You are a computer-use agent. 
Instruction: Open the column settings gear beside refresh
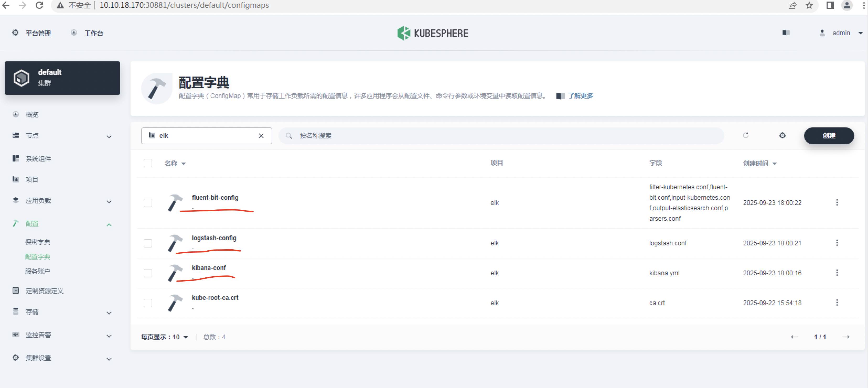click(x=783, y=135)
